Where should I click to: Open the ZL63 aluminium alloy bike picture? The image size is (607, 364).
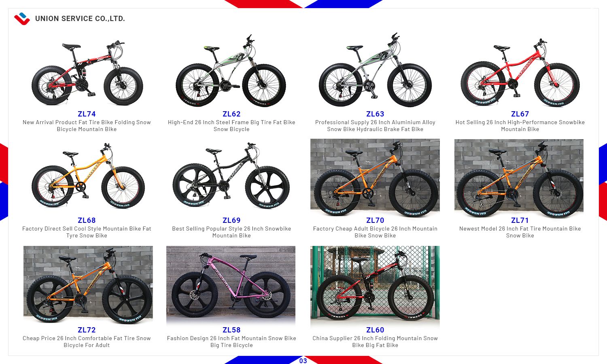[375, 70]
